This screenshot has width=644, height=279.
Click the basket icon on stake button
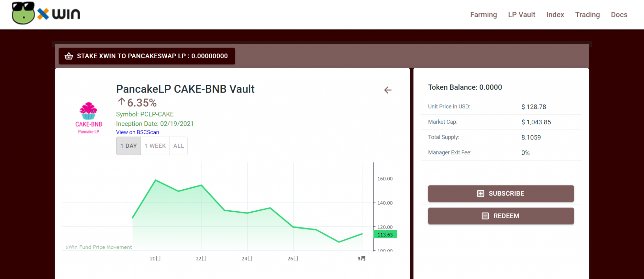point(69,56)
